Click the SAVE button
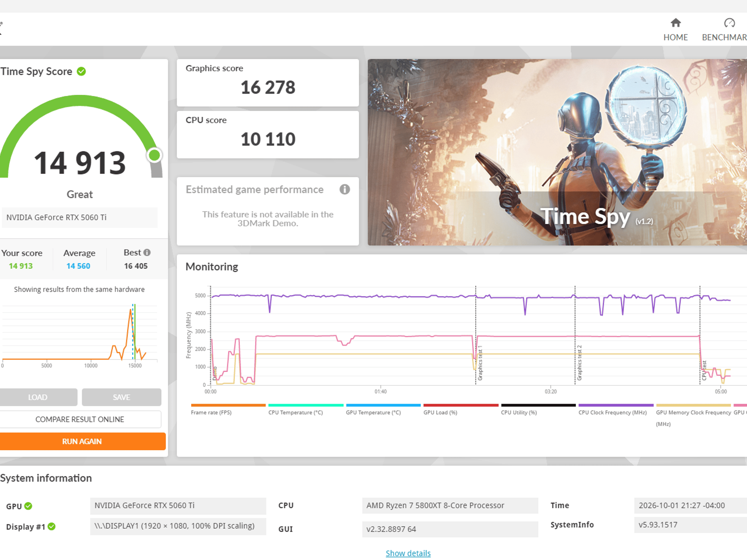 click(x=121, y=397)
